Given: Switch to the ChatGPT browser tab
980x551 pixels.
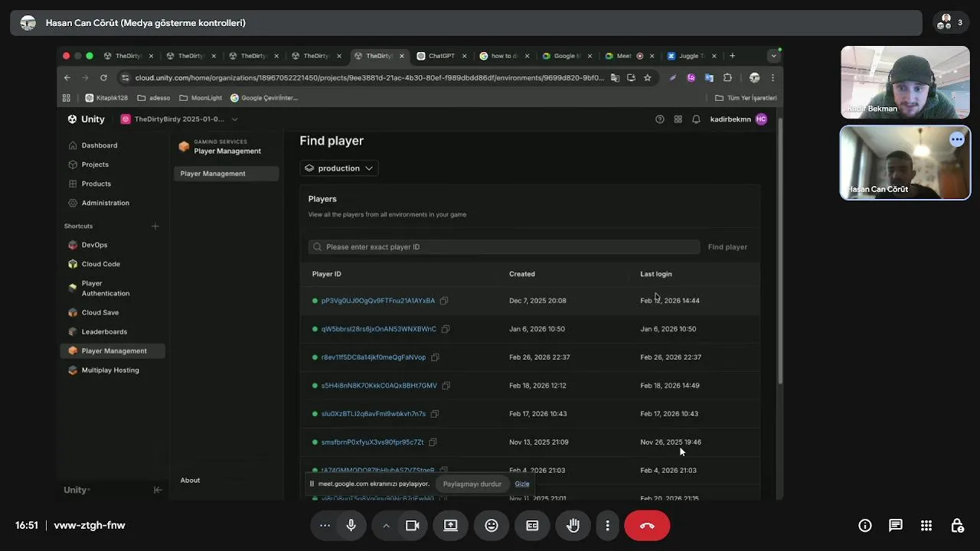Looking at the screenshot, I should [442, 56].
